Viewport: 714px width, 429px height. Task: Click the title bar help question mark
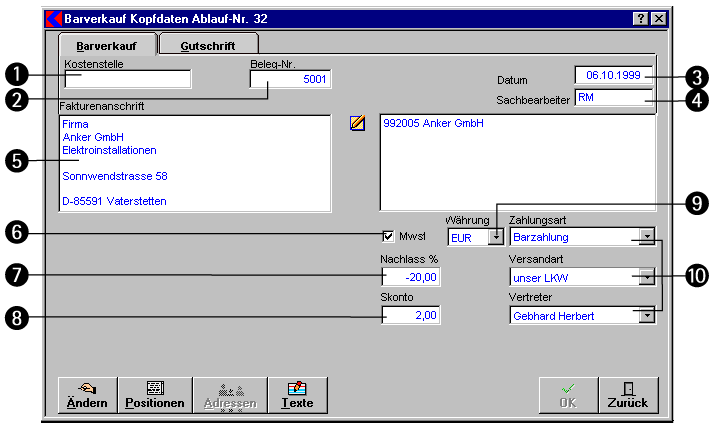coord(640,19)
